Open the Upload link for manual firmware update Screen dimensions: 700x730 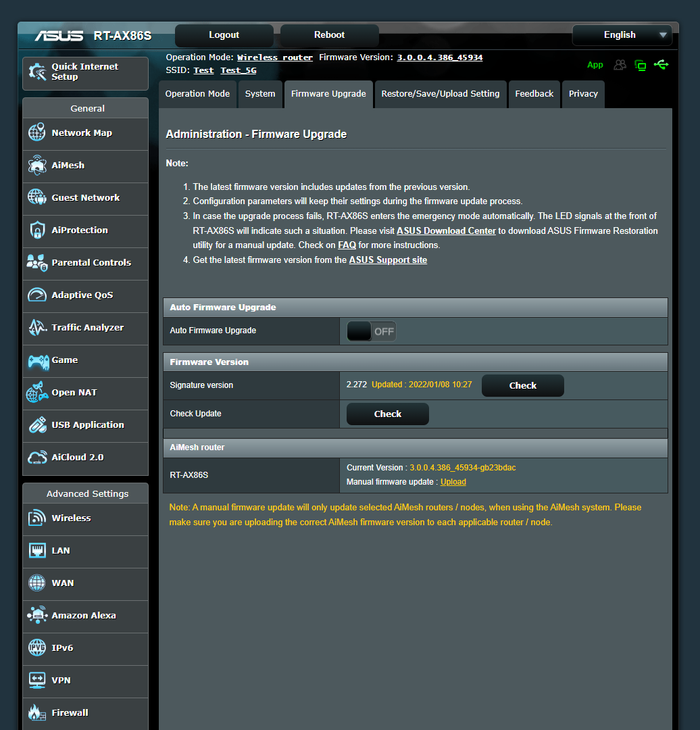click(453, 482)
